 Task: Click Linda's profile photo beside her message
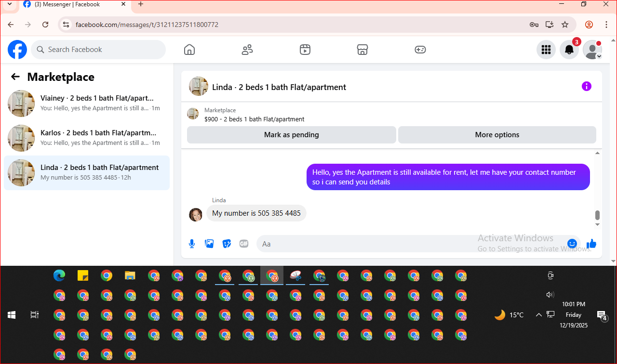196,215
